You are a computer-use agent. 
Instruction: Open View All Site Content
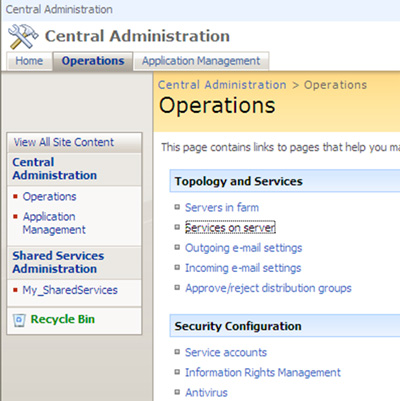click(64, 142)
